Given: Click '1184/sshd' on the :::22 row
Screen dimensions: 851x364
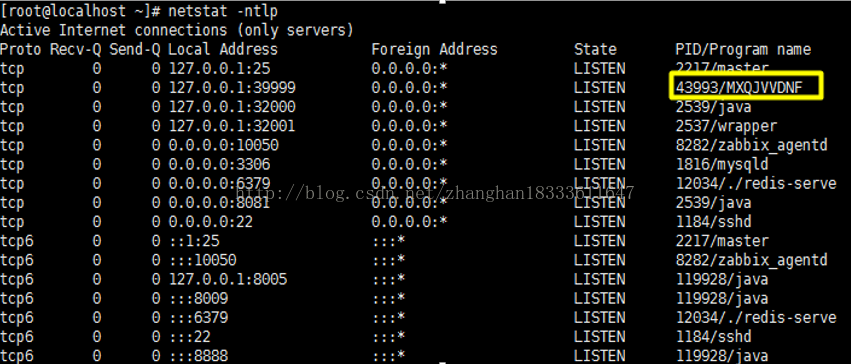Looking at the screenshot, I should [713, 337].
